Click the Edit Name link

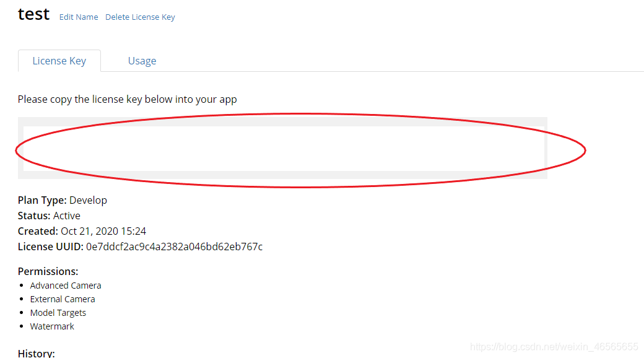tap(79, 17)
